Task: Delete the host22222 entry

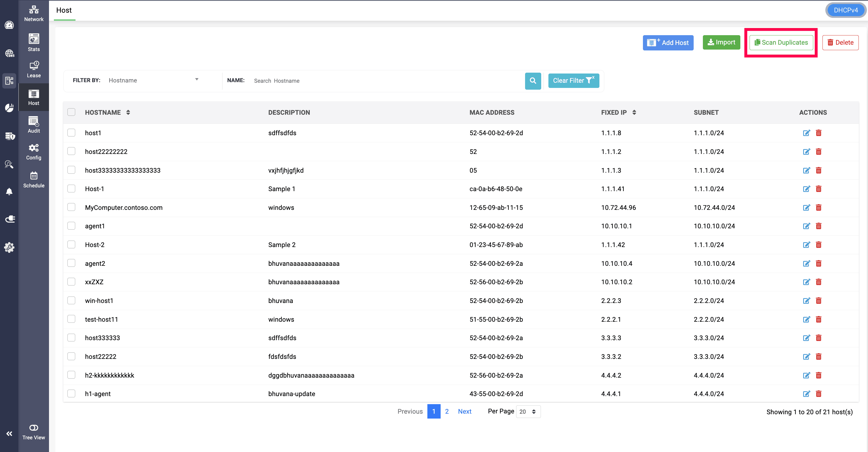Action: pyautogui.click(x=818, y=357)
